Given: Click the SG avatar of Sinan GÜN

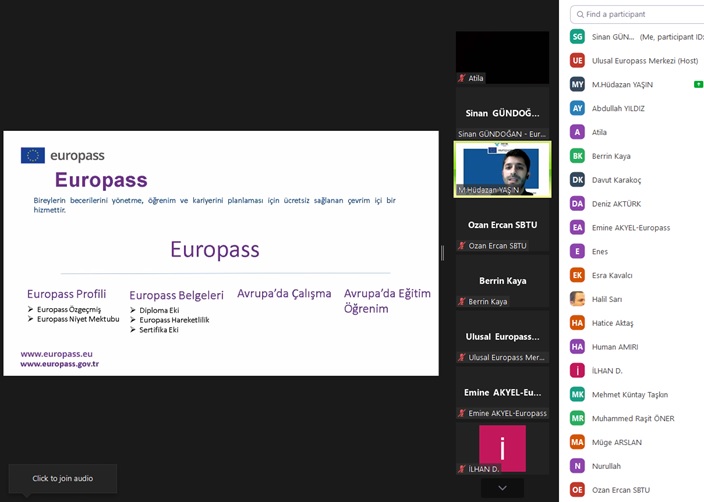Looking at the screenshot, I should coord(577,37).
